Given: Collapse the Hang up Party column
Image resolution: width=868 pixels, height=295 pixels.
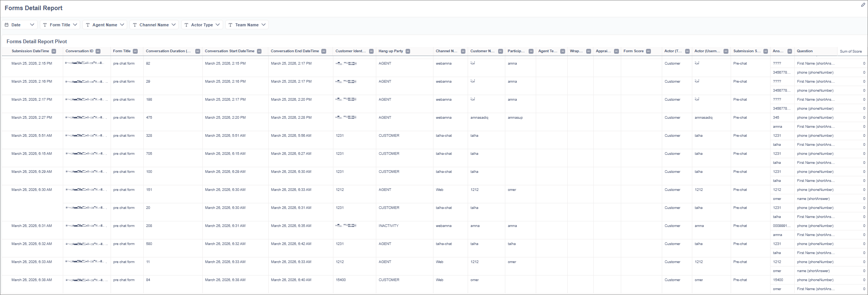Looking at the screenshot, I should click(408, 51).
